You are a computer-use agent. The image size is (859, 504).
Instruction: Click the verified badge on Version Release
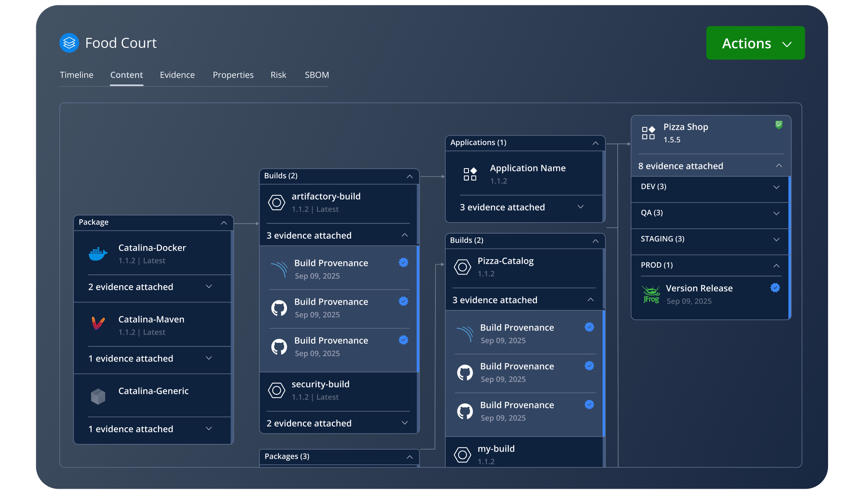[x=775, y=288]
